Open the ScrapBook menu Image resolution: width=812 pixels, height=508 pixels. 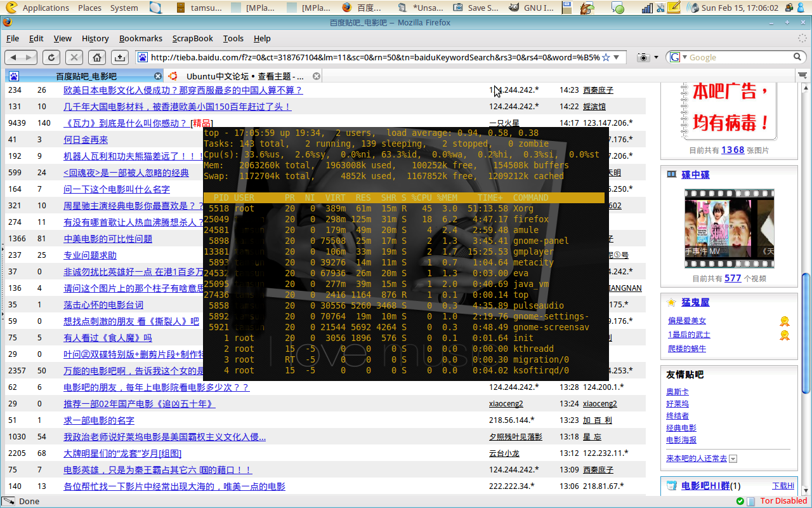(x=193, y=38)
